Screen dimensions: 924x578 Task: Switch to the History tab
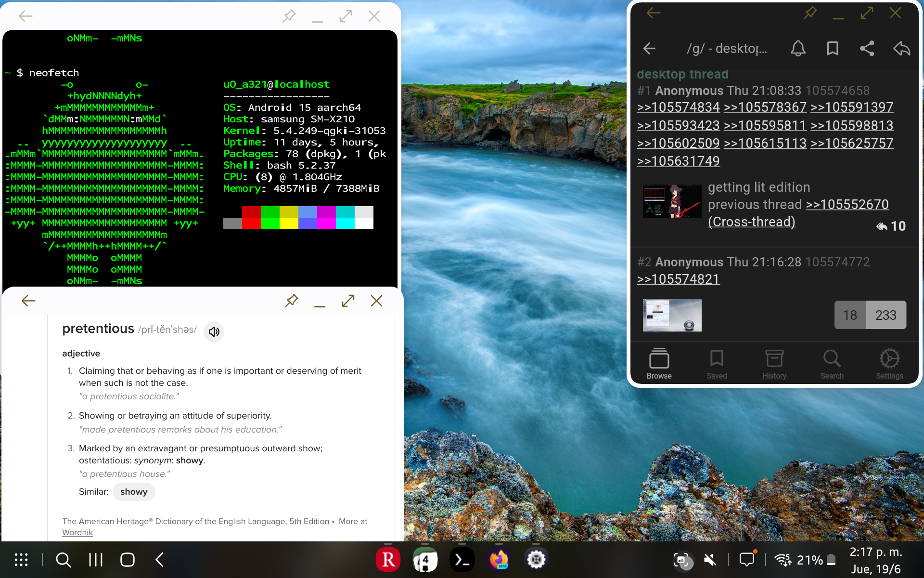click(x=774, y=364)
